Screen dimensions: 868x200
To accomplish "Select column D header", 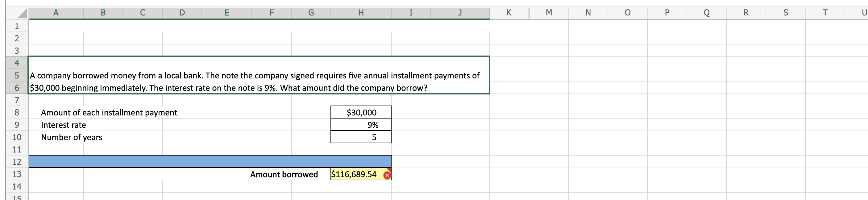I will pyautogui.click(x=182, y=13).
